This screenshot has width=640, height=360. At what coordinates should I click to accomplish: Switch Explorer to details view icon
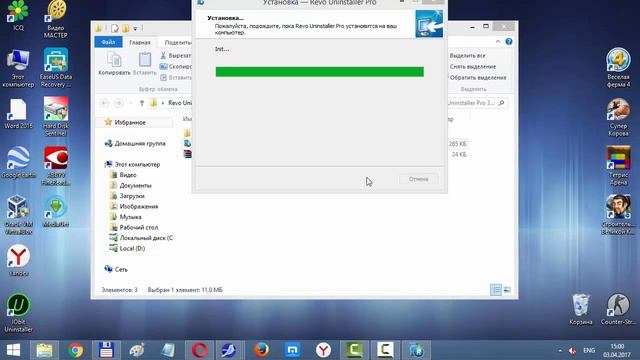pos(496,290)
